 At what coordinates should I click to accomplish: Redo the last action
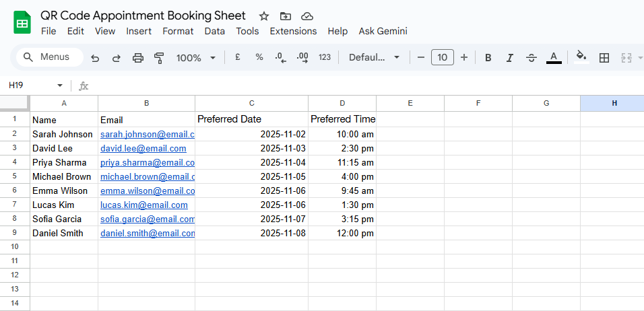117,58
